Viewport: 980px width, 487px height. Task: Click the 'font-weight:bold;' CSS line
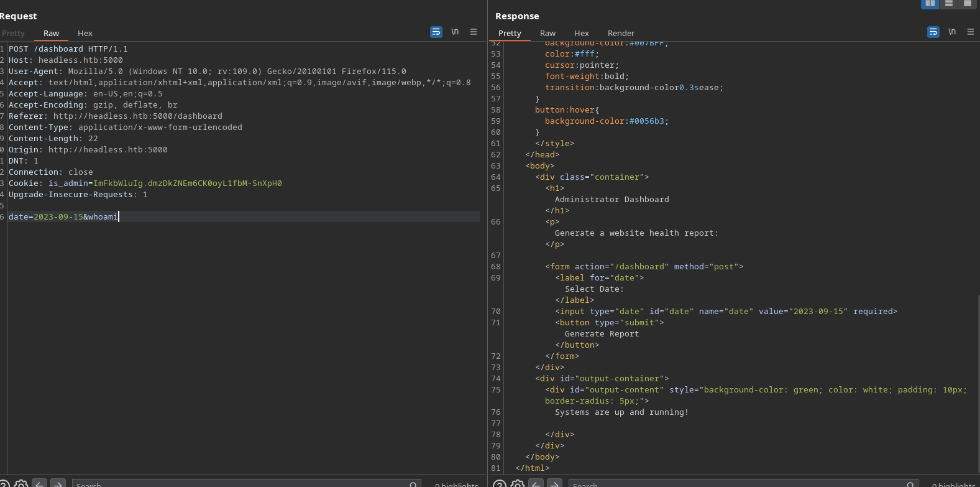(587, 77)
